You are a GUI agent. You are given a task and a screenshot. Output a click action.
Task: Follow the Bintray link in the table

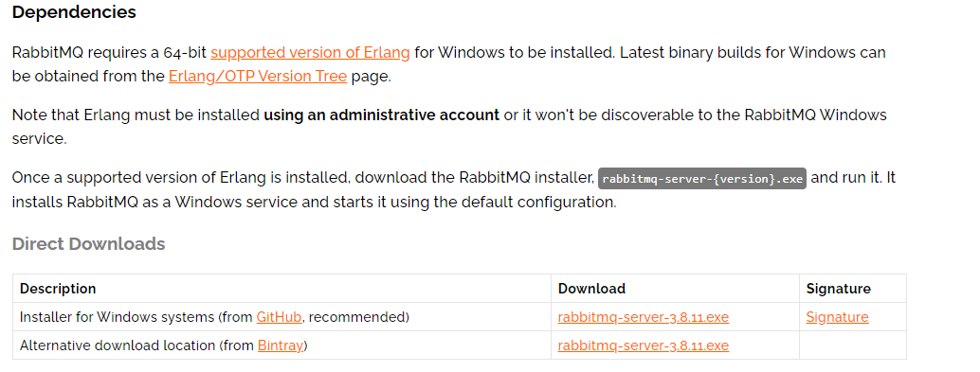tap(280, 345)
